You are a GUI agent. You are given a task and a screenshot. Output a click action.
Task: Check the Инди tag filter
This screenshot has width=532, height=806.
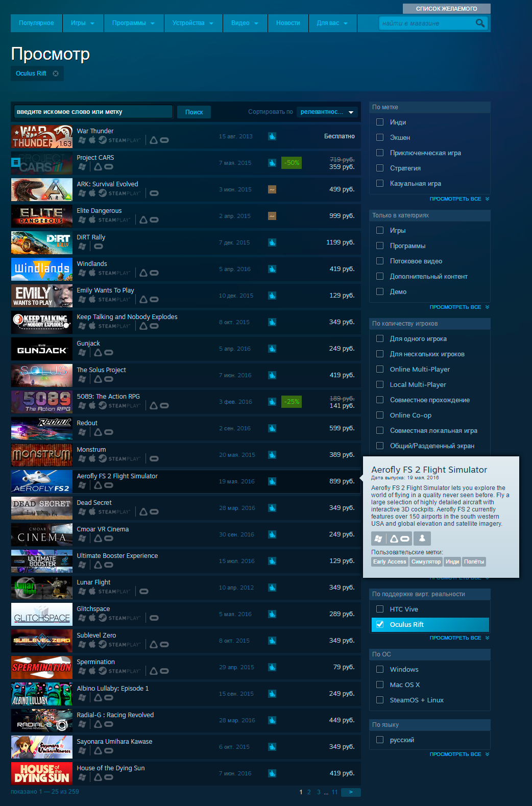coord(380,122)
